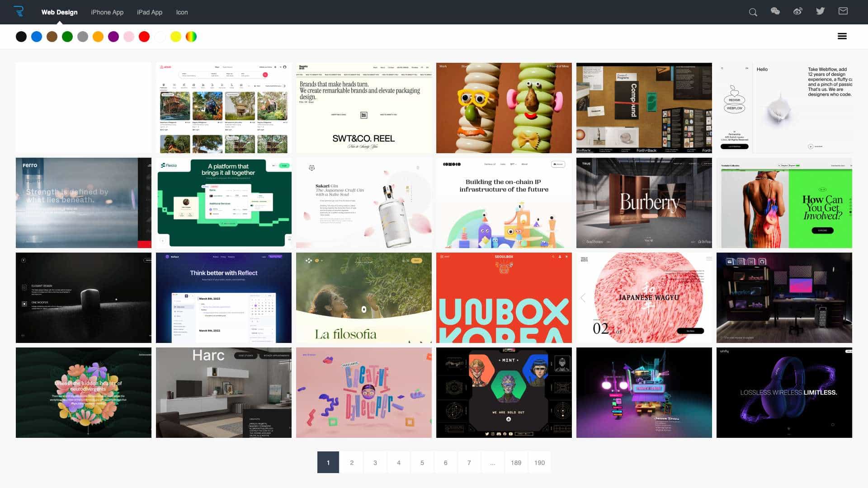Viewport: 868px width, 488px height.
Task: Switch to iPad App tab
Action: [x=150, y=12]
